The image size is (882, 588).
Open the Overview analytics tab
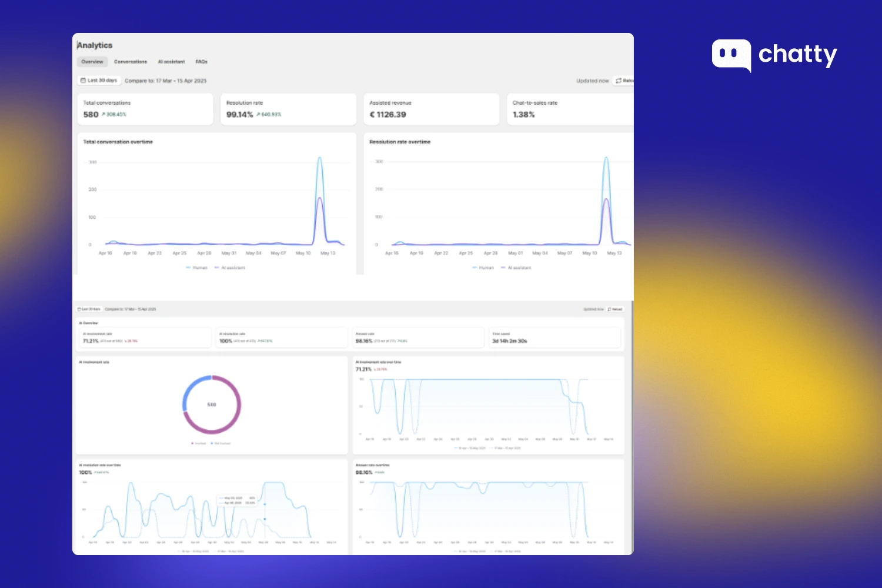pyautogui.click(x=92, y=62)
